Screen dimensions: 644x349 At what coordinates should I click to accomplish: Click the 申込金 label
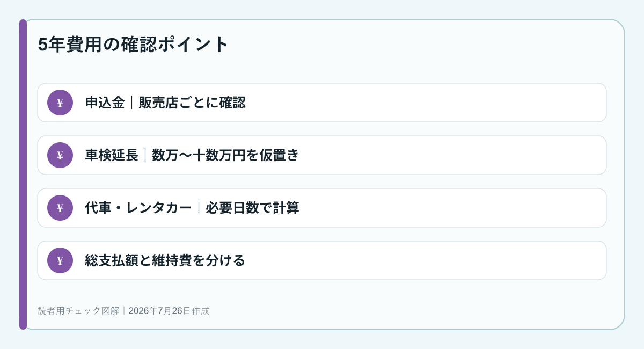(105, 103)
